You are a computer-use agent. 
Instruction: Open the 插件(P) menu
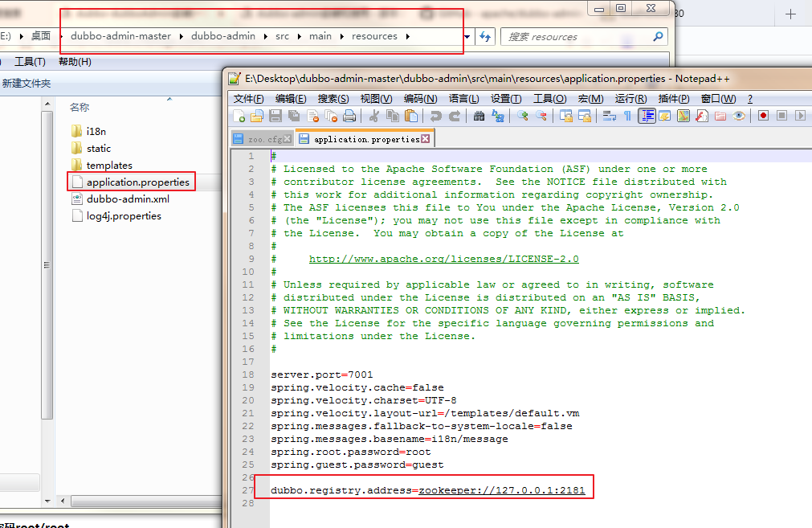coord(674,99)
